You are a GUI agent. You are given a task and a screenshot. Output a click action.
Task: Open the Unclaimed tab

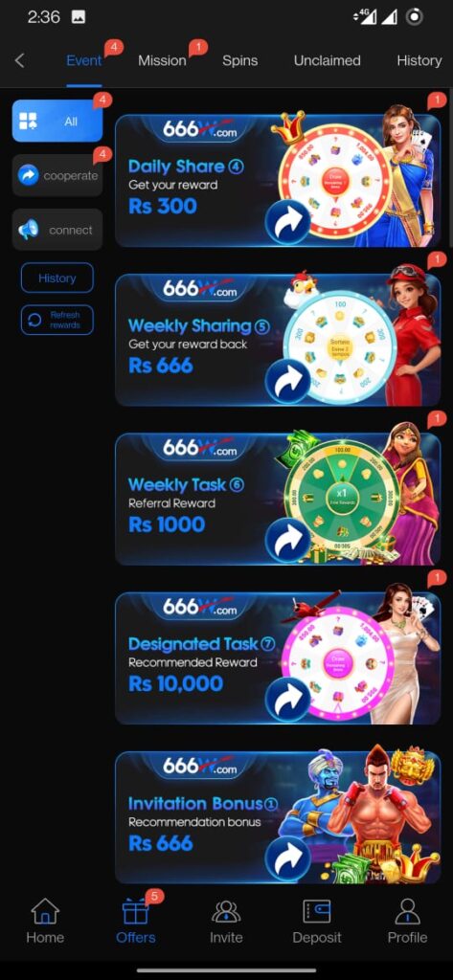pyautogui.click(x=328, y=60)
